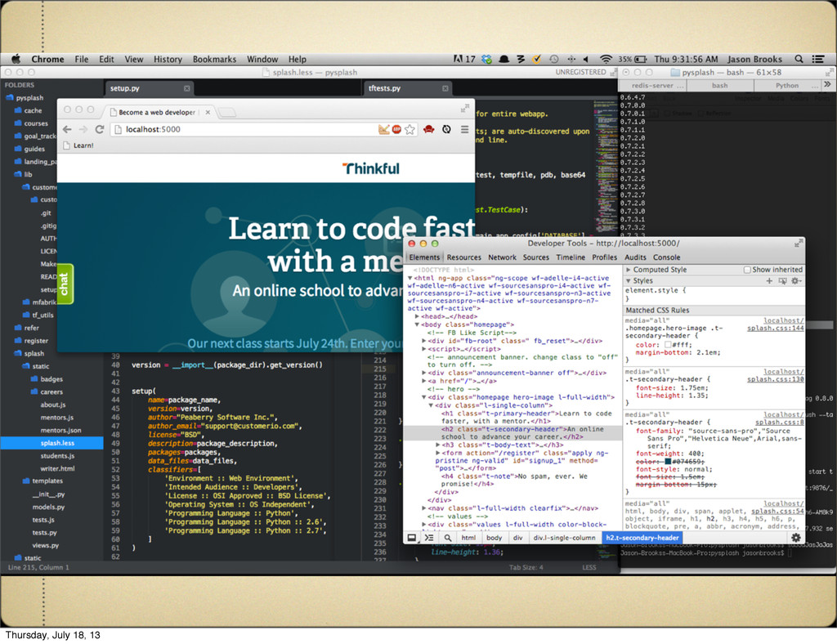Viewport: 837px width, 644px height.
Task: Enable the Show inherited checkbox
Action: click(x=747, y=270)
